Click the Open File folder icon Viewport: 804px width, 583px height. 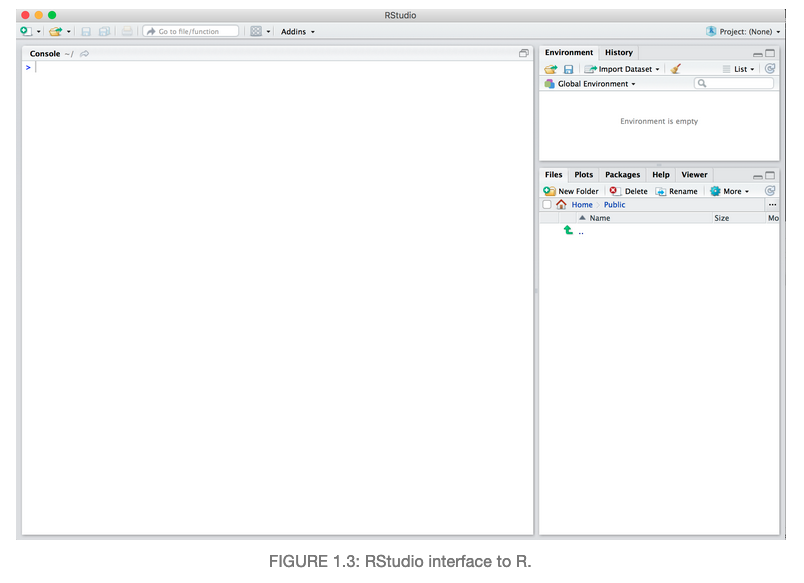(x=55, y=31)
